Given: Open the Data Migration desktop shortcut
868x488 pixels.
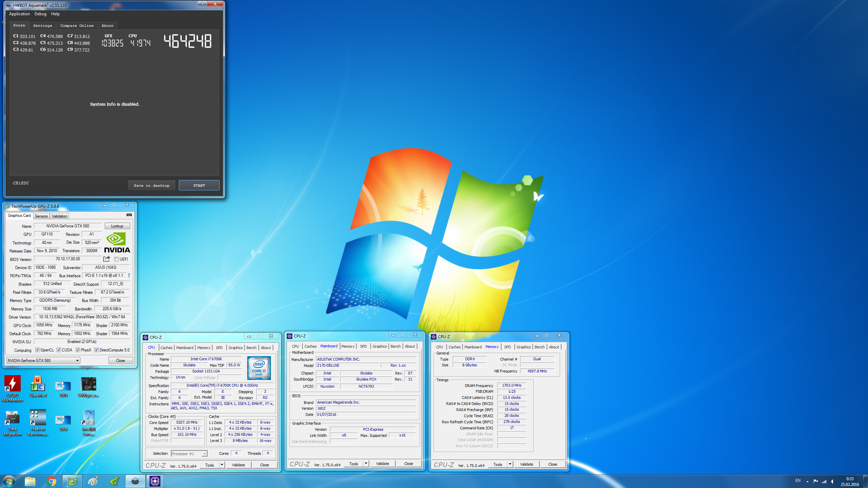Looking at the screenshot, I should pos(13,423).
